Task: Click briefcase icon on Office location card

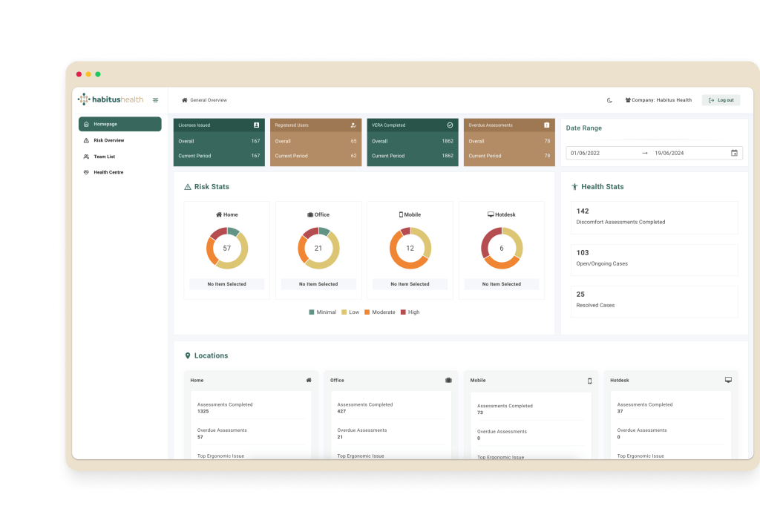Action: coord(448,381)
